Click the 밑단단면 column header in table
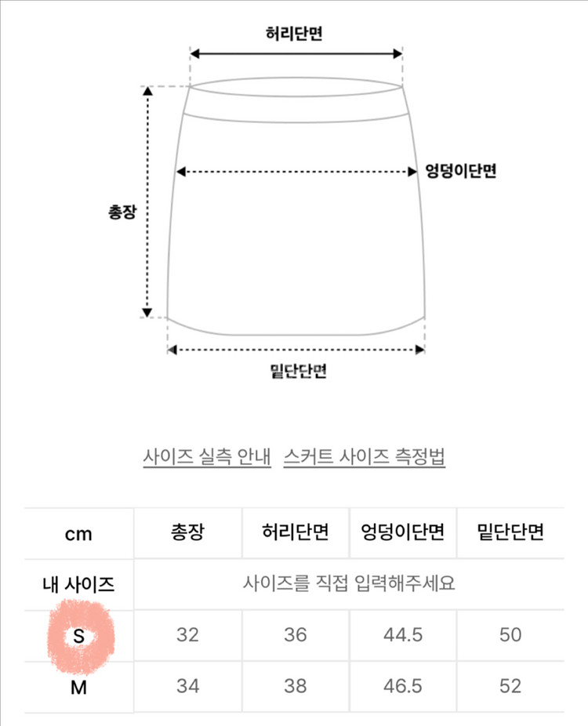588x726 pixels. (x=510, y=533)
